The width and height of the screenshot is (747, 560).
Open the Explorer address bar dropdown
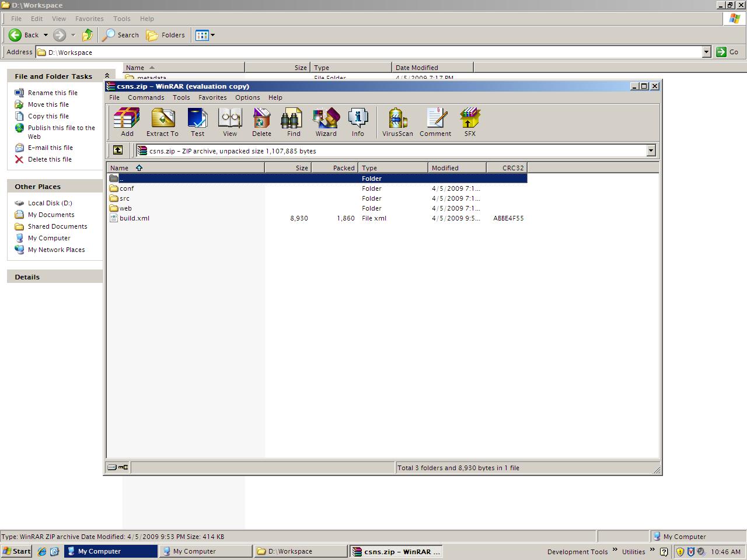click(x=706, y=52)
